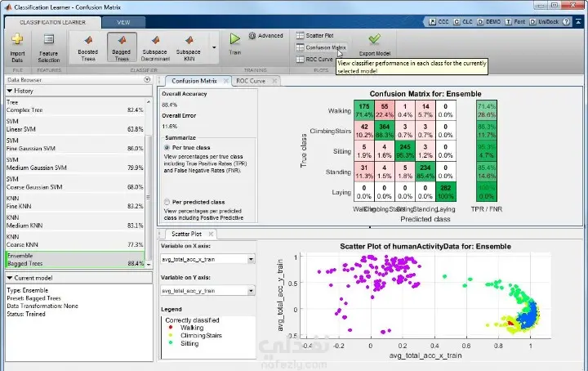Click the CLC shortcut icon

(457, 22)
